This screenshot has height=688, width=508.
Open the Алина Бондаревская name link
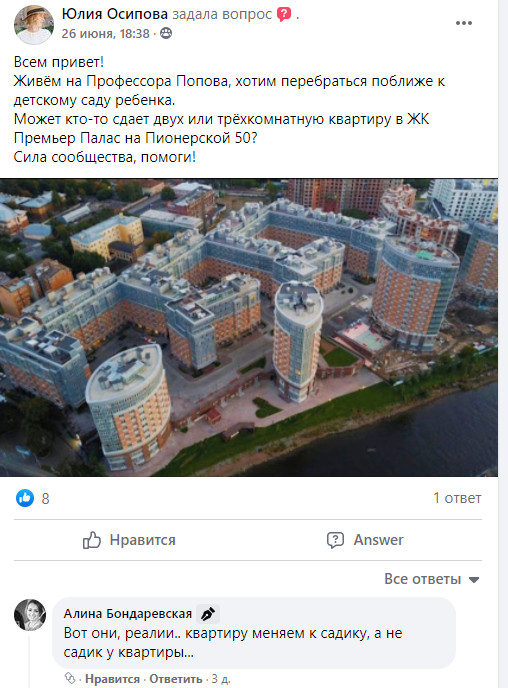[x=128, y=613]
